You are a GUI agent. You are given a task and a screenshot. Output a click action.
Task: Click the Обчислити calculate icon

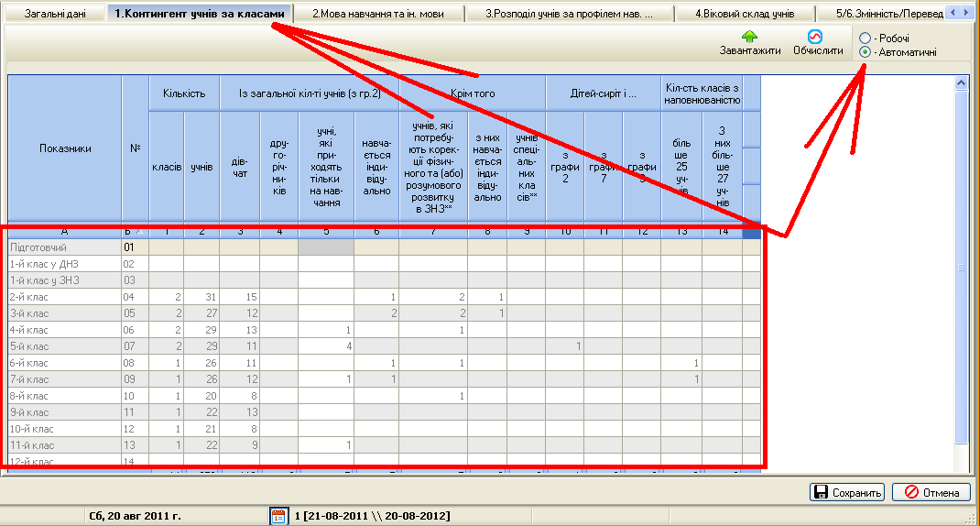click(x=817, y=37)
